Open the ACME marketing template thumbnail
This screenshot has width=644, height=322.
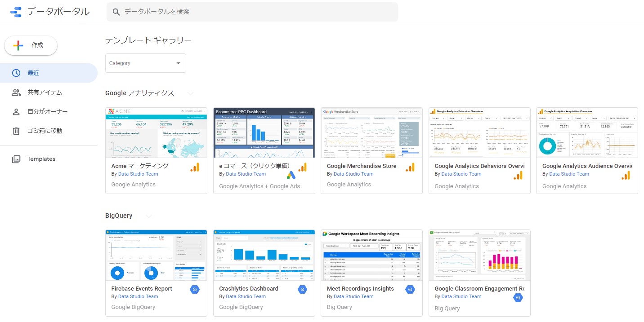[x=157, y=132]
